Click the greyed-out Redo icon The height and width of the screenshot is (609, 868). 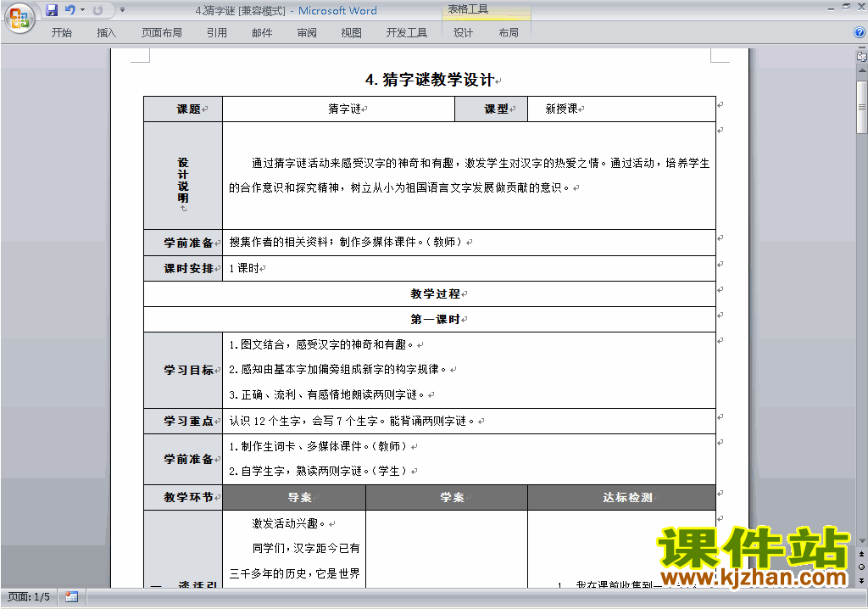[x=98, y=10]
